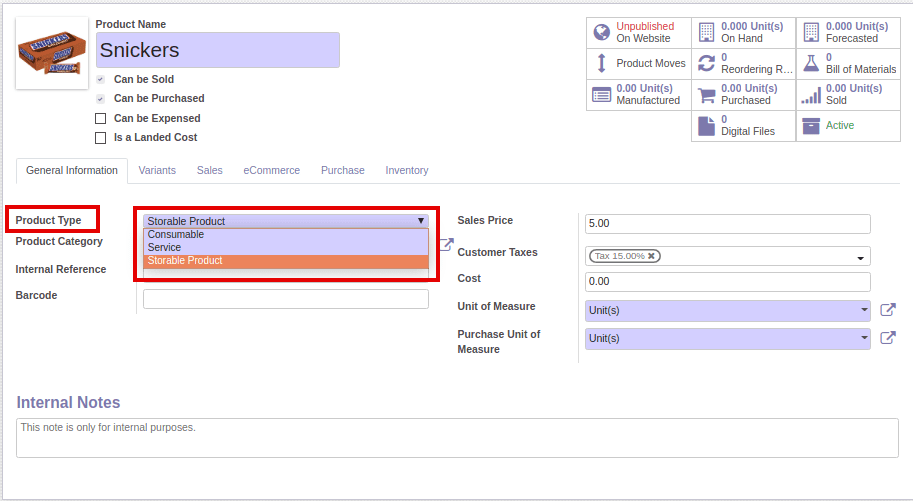Open the Purchase tab
The width and height of the screenshot is (913, 501).
tap(342, 170)
